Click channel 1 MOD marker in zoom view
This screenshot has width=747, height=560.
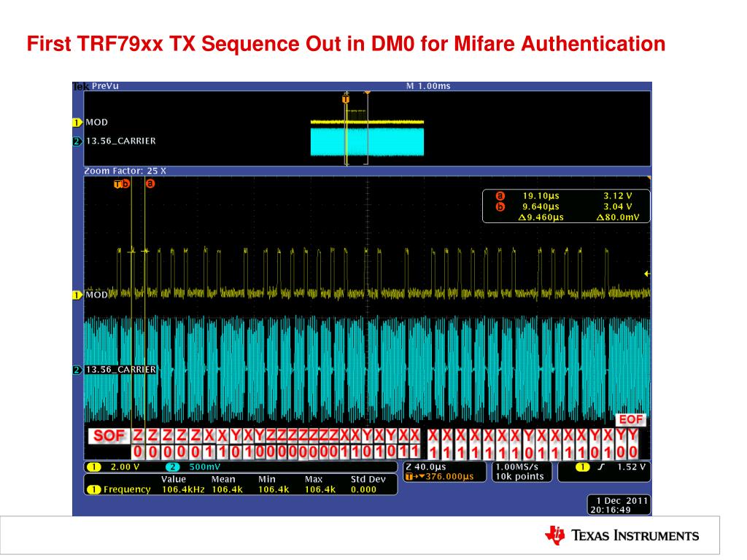77,295
